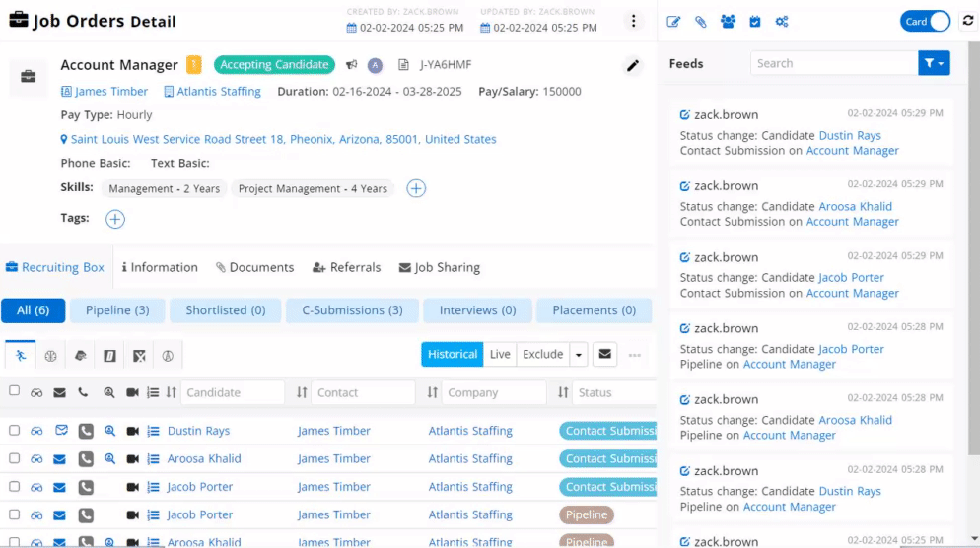Open the grey three-dot more options
Image resolution: width=980 pixels, height=548 pixels.
coord(634,355)
